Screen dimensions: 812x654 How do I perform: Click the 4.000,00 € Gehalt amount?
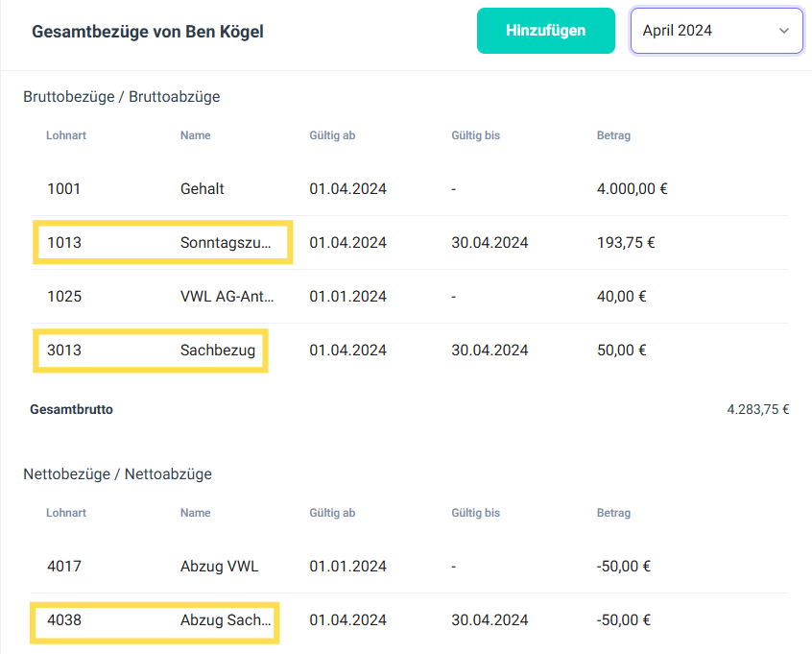point(632,188)
